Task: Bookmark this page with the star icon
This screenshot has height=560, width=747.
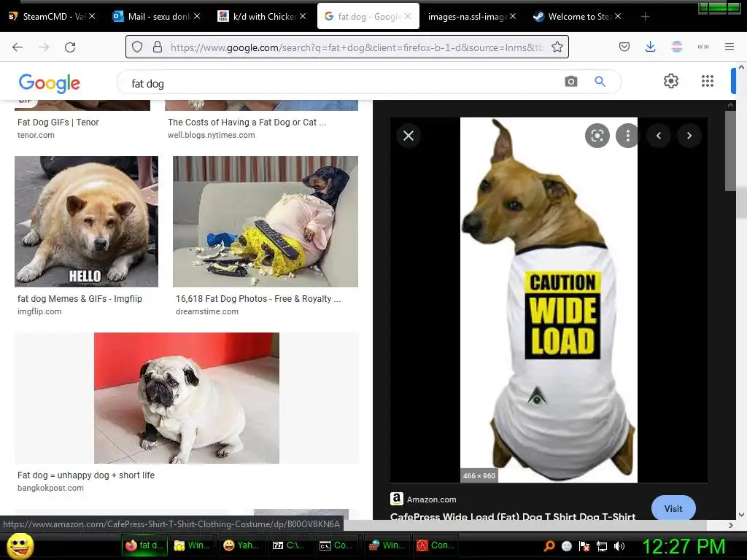Action: tap(557, 47)
